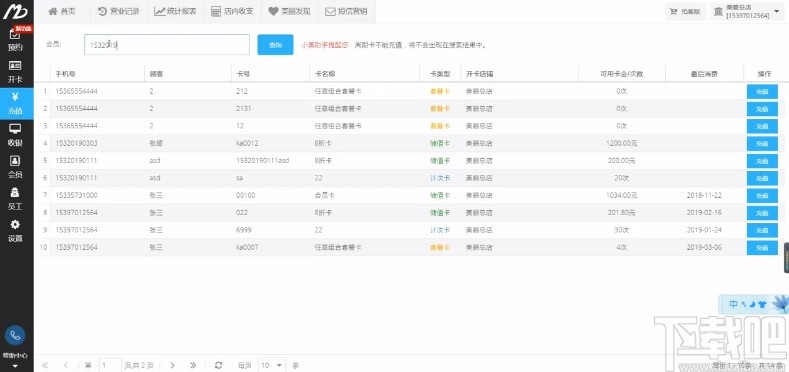Click the 200.00元 balance cell
This screenshot has width=789, height=372.
(621, 161)
